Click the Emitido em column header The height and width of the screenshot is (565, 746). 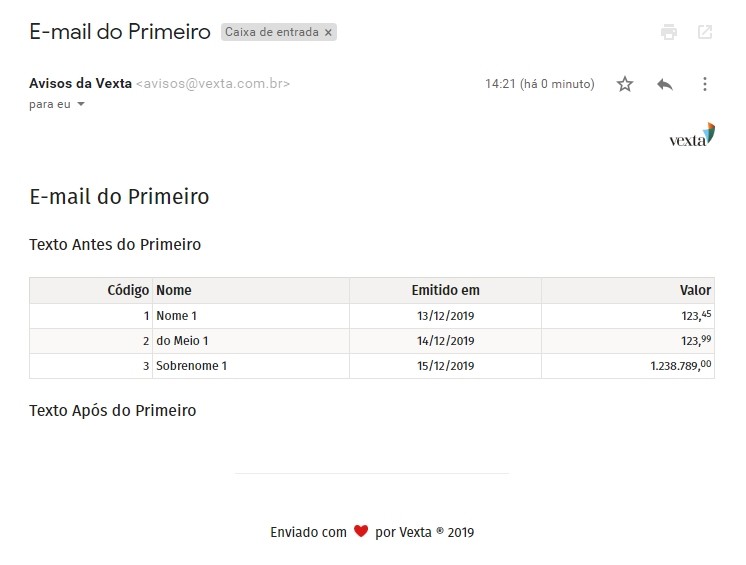point(445,290)
